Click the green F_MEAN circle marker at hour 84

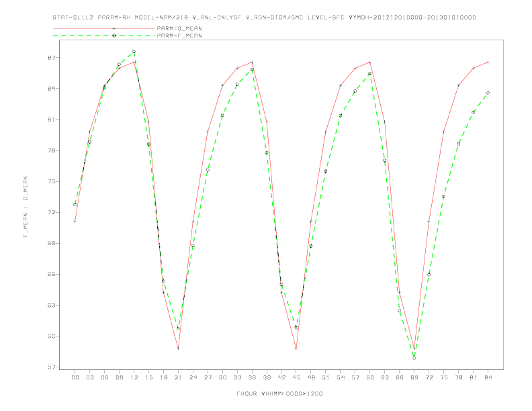pyautogui.click(x=488, y=93)
